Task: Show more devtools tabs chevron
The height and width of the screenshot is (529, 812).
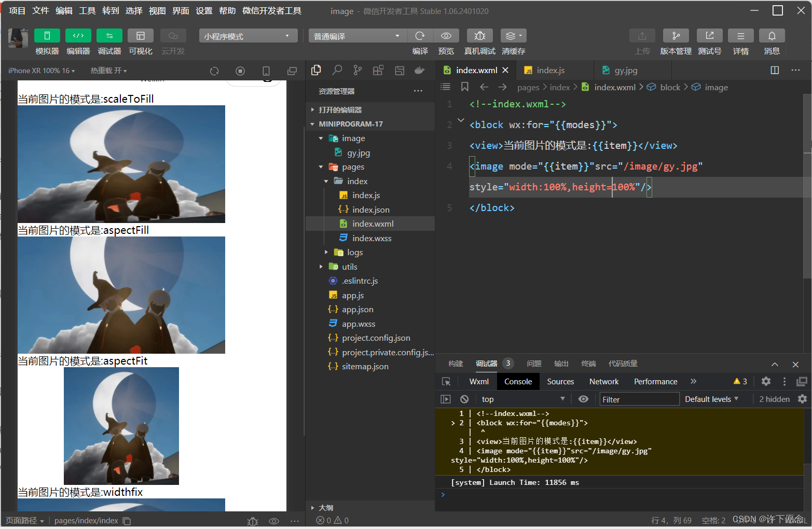Action: pyautogui.click(x=693, y=381)
